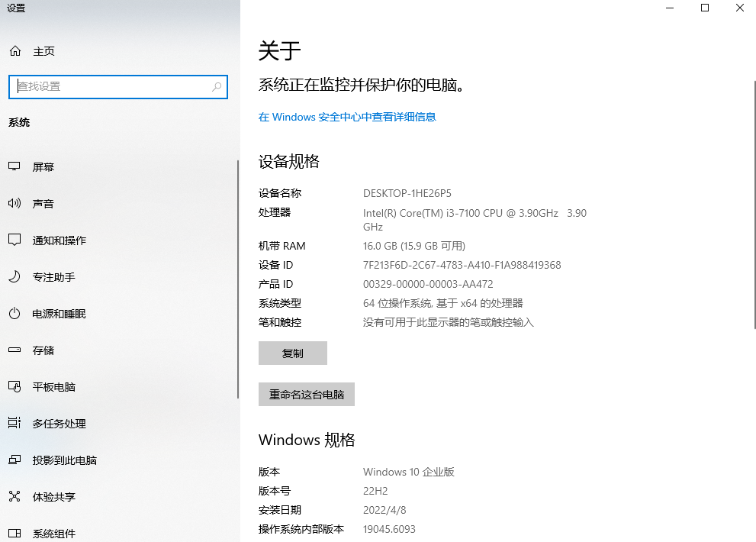Viewport: 756px width, 542px height.
Task: Click the 机带 RAM label
Action: coord(282,246)
